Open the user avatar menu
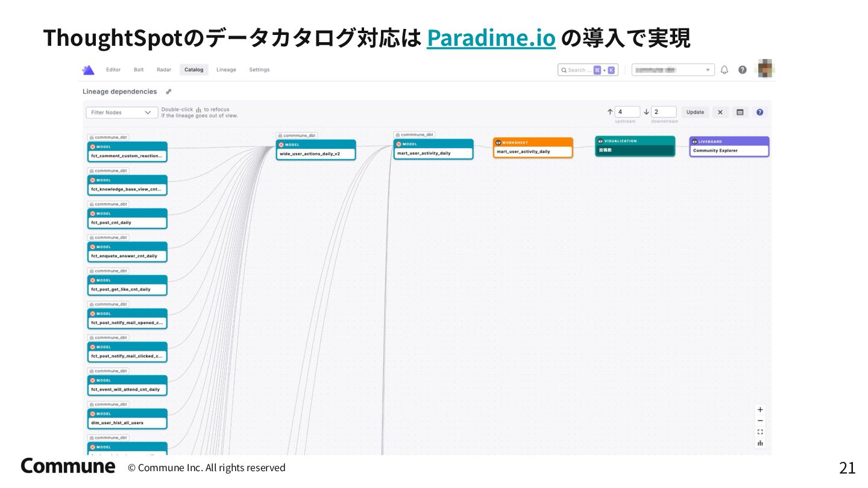 tap(766, 69)
